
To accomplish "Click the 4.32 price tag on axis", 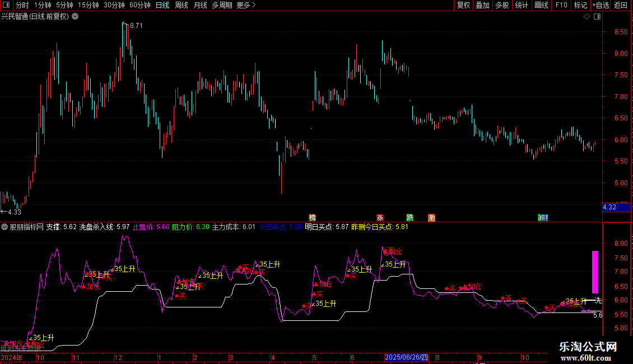I will [616, 207].
